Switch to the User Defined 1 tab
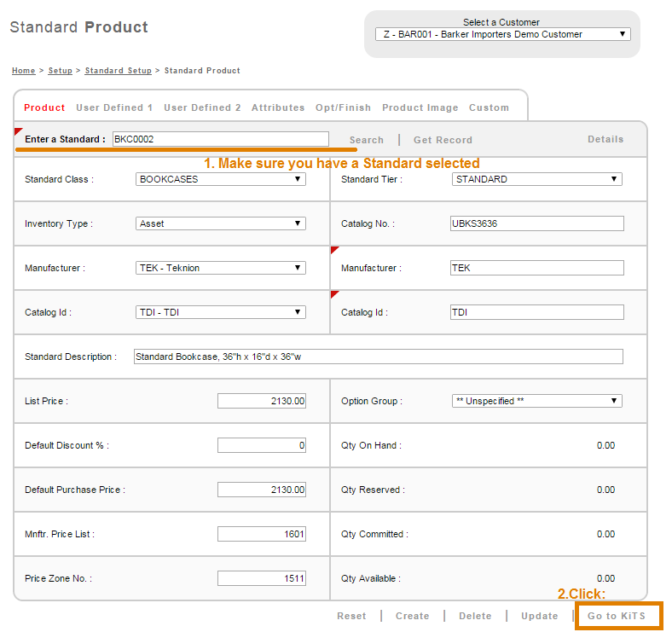 [114, 107]
